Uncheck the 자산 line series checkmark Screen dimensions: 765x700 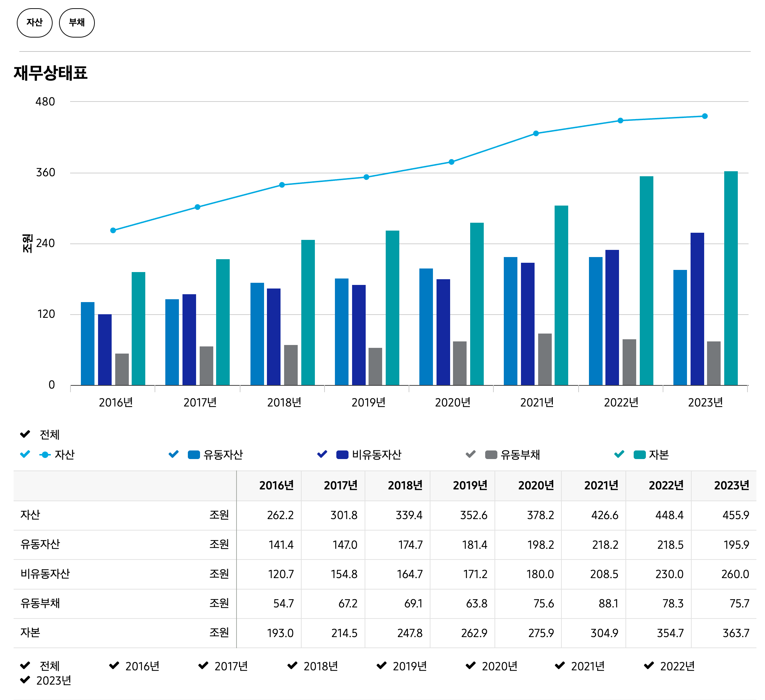click(25, 454)
